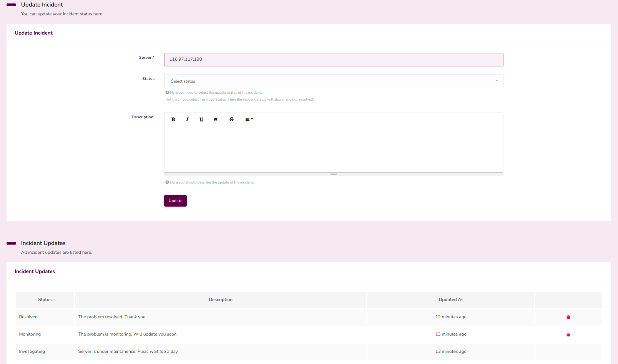This screenshot has height=364, width=618.
Task: Open the paragraph alignment dropdown
Action: tap(249, 119)
